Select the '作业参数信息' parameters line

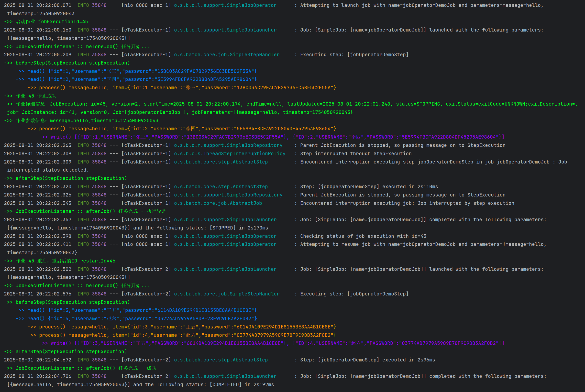(81, 121)
